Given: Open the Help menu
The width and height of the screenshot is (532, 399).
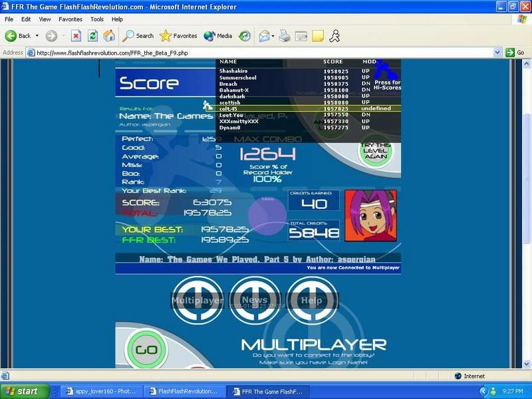Looking at the screenshot, I should tap(117, 19).
